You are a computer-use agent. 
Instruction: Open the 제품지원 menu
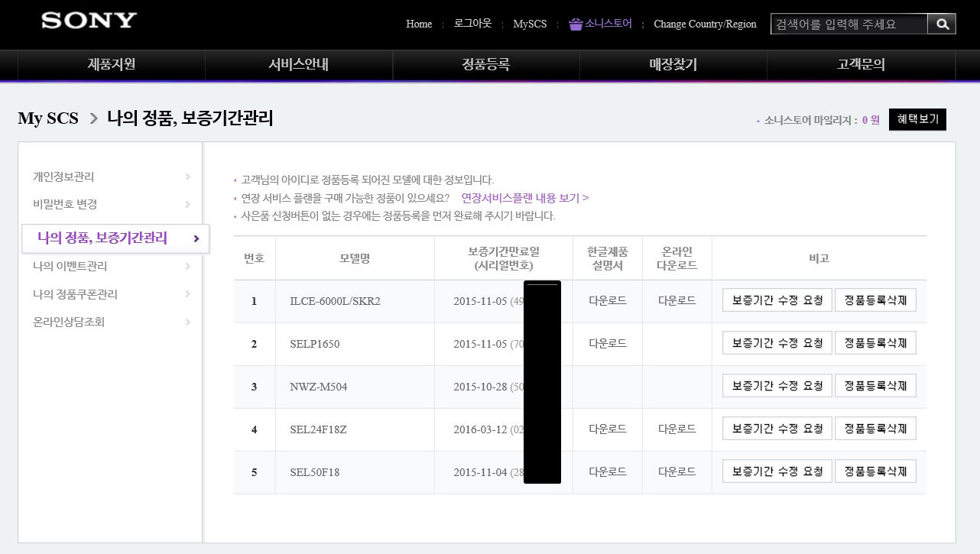[112, 65]
